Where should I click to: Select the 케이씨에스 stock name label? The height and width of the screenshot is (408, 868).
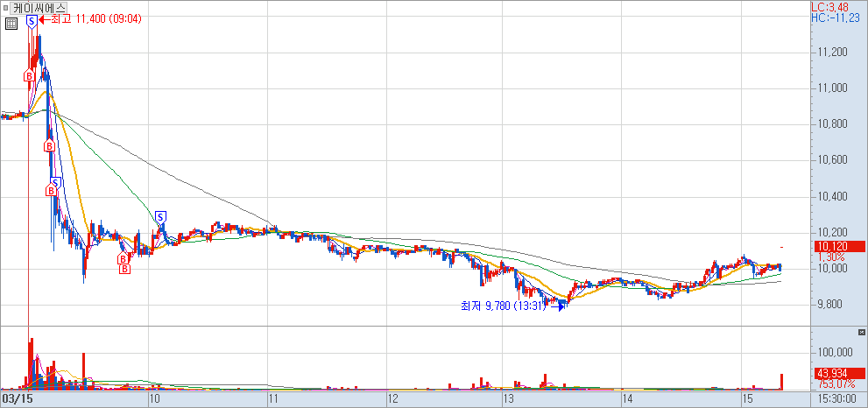point(39,7)
